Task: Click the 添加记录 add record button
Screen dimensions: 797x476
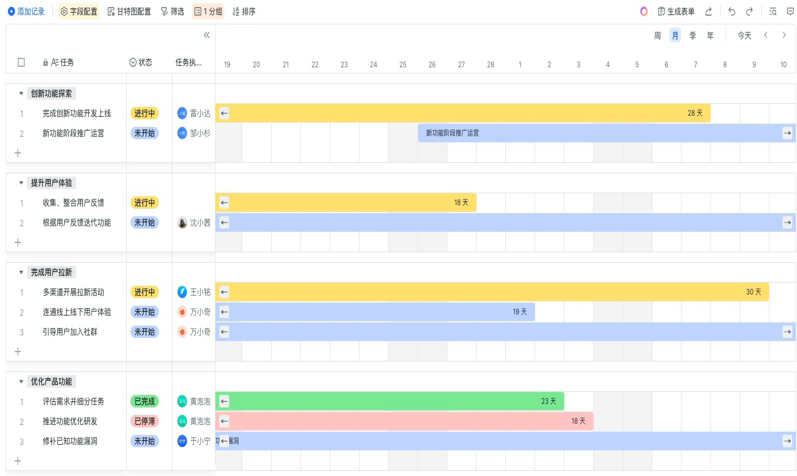Action: [x=26, y=12]
